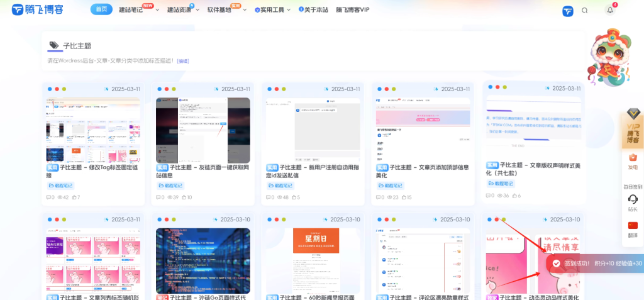Open the VIP 腾飞博客 sidebar badge
644x300 pixels.
633,128
